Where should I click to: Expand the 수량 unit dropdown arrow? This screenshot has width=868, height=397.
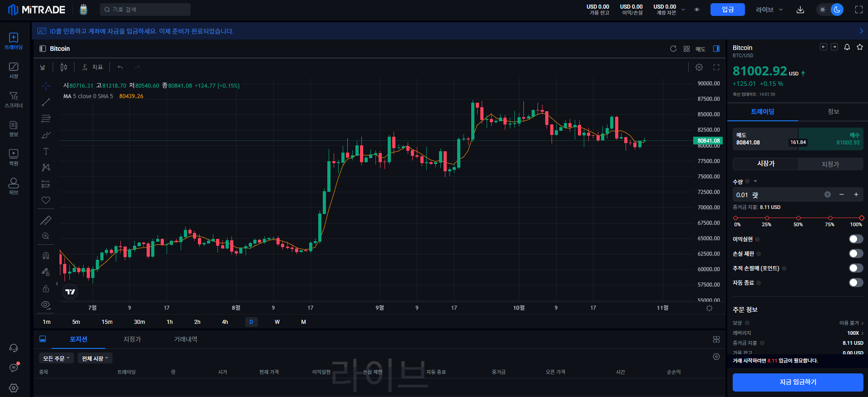pyautogui.click(x=755, y=181)
